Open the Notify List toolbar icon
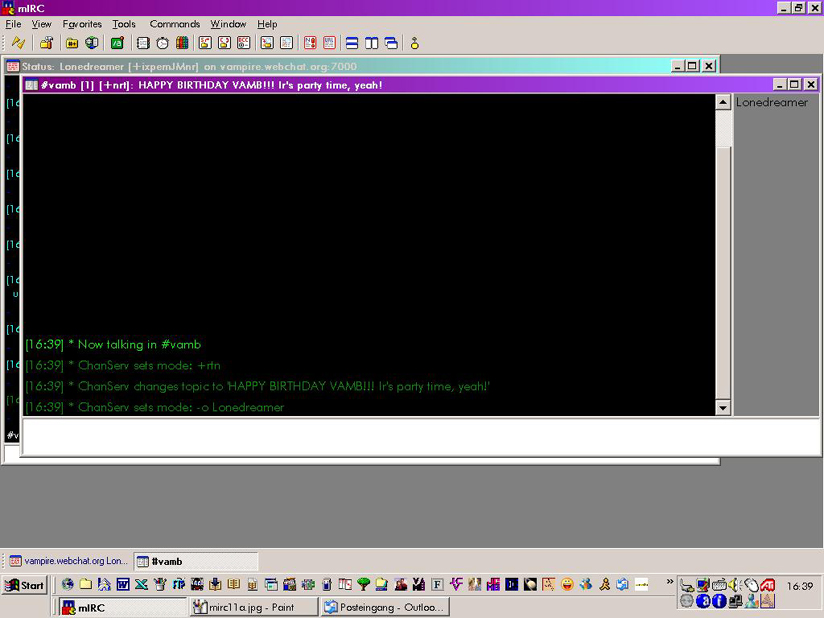This screenshot has height=618, width=824. [310, 43]
